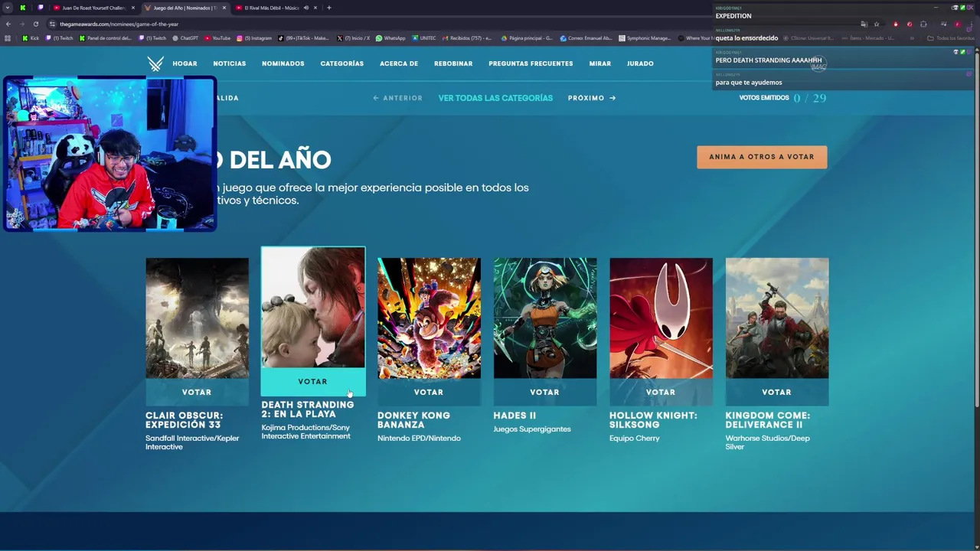Click the VOTOS EMITIDOS 0 / 29 counter

(782, 98)
